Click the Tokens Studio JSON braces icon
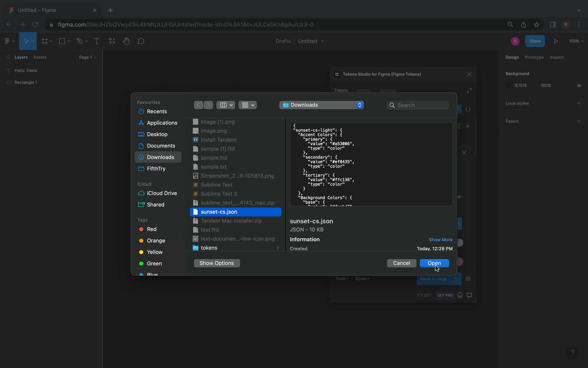 [468, 109]
